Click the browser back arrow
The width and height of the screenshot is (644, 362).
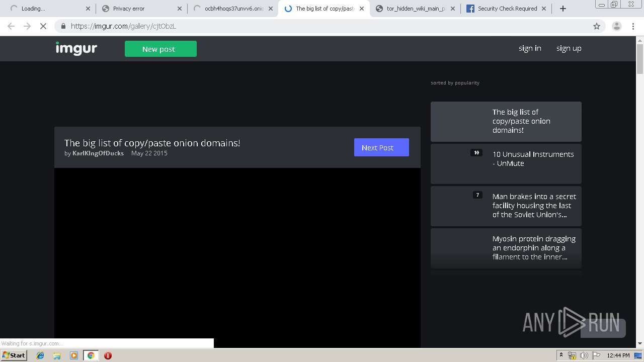click(x=11, y=26)
